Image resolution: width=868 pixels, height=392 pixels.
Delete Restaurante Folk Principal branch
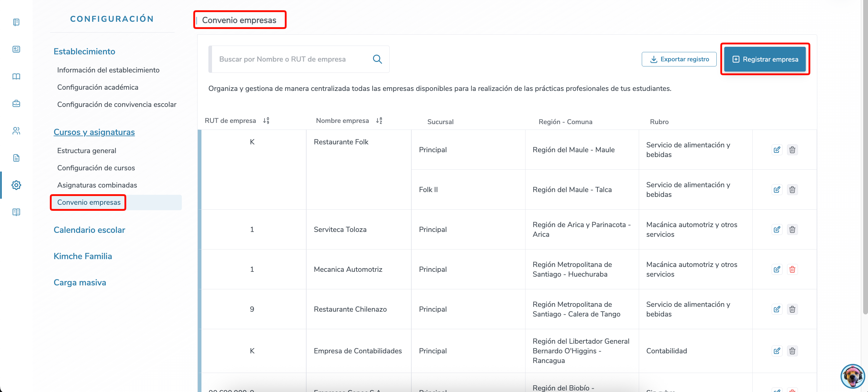[x=792, y=150]
